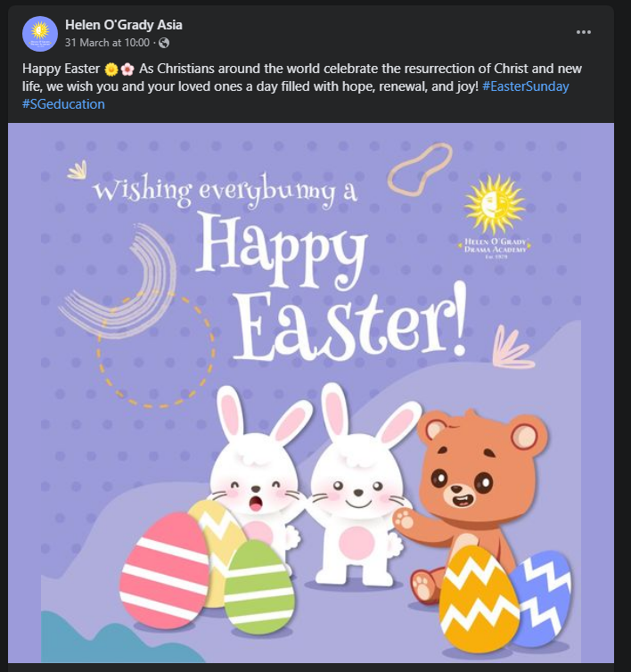Click the Helen O'Grady Asia page name
Viewport: 631px width, 672px height.
click(124, 25)
